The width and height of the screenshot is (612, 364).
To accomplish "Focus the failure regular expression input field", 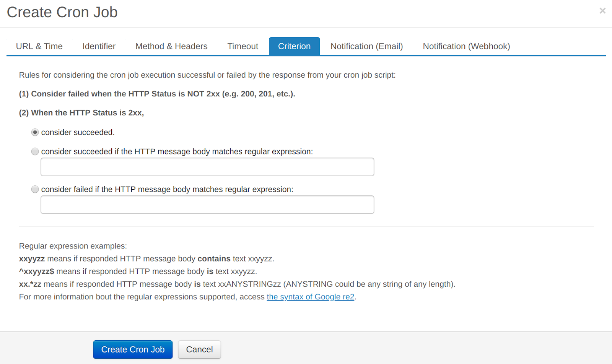I will click(207, 205).
